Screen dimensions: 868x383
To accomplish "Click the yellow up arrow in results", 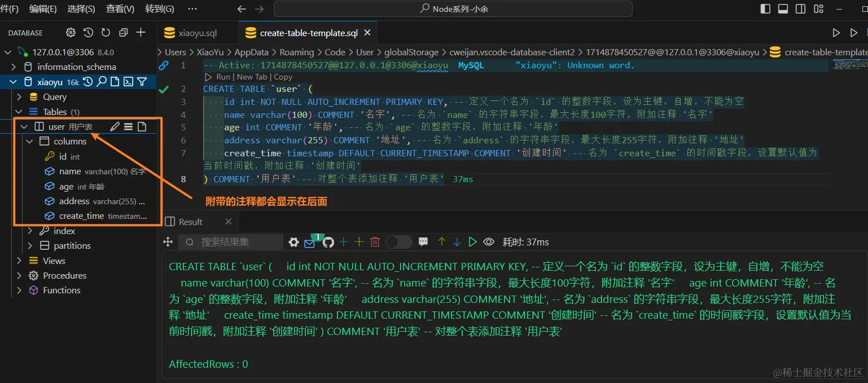I will click(x=441, y=241).
